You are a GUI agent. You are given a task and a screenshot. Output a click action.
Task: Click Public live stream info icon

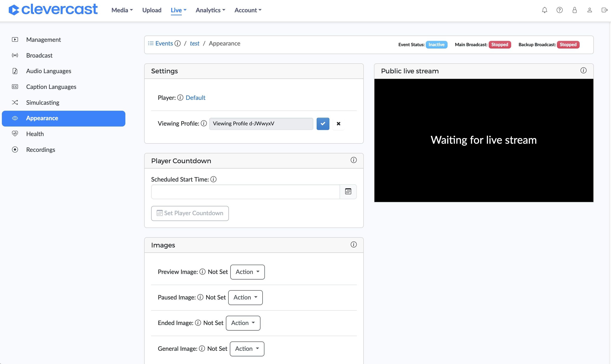coord(583,71)
